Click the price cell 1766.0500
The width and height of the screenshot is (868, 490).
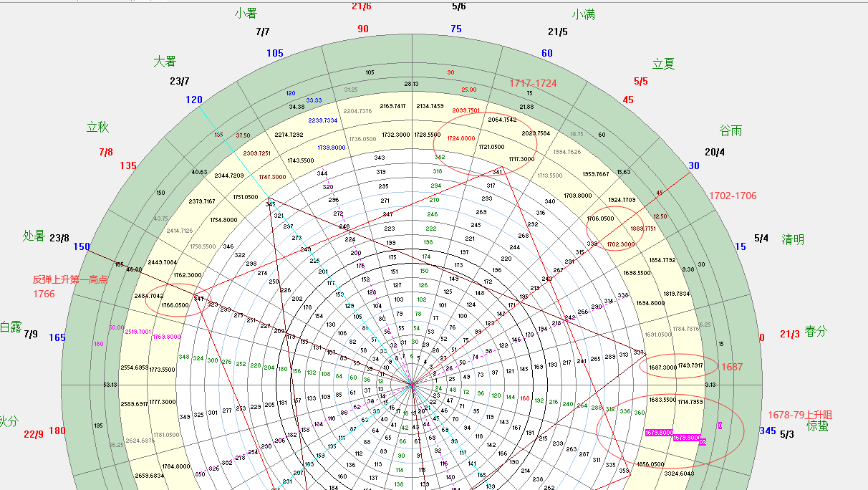pos(175,305)
